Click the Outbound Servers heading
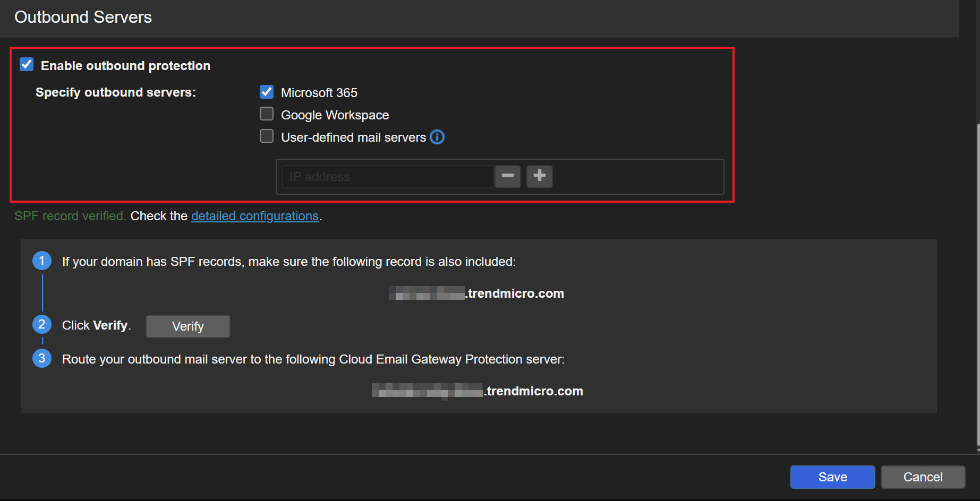 [83, 17]
